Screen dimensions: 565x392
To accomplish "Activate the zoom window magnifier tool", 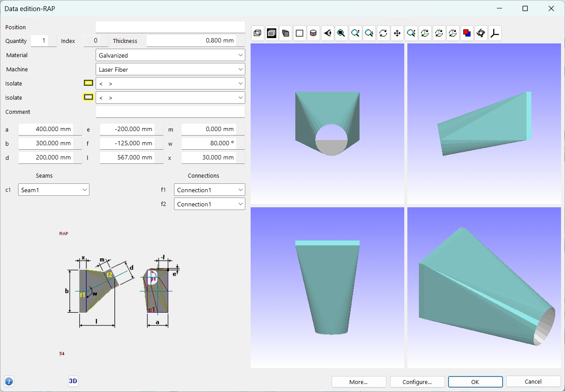I will tap(341, 33).
